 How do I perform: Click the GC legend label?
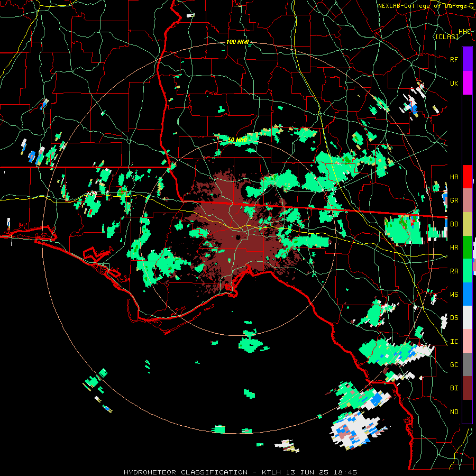[x=454, y=365]
